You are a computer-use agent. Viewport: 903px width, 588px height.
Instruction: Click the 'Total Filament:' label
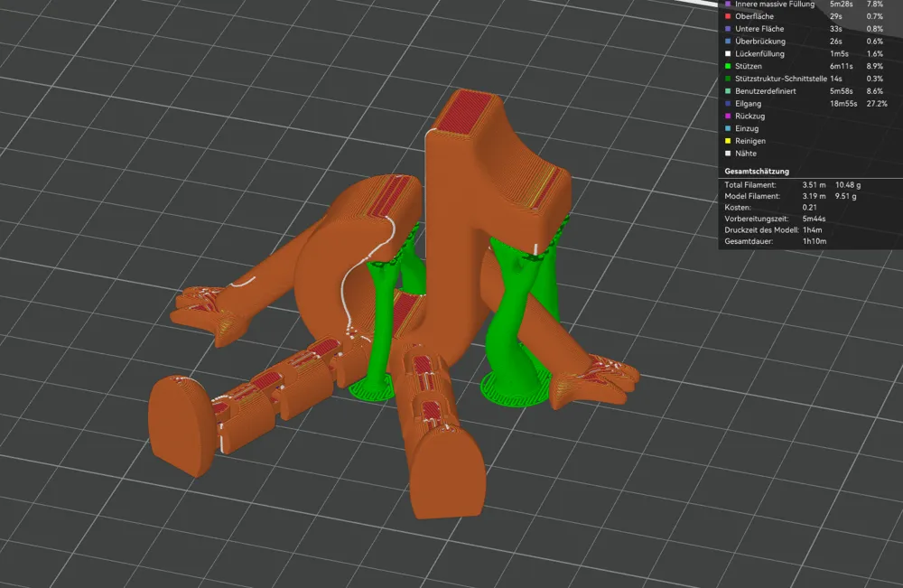click(x=750, y=185)
